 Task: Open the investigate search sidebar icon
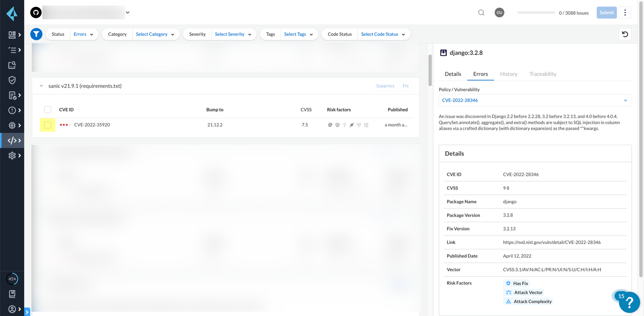[12, 65]
